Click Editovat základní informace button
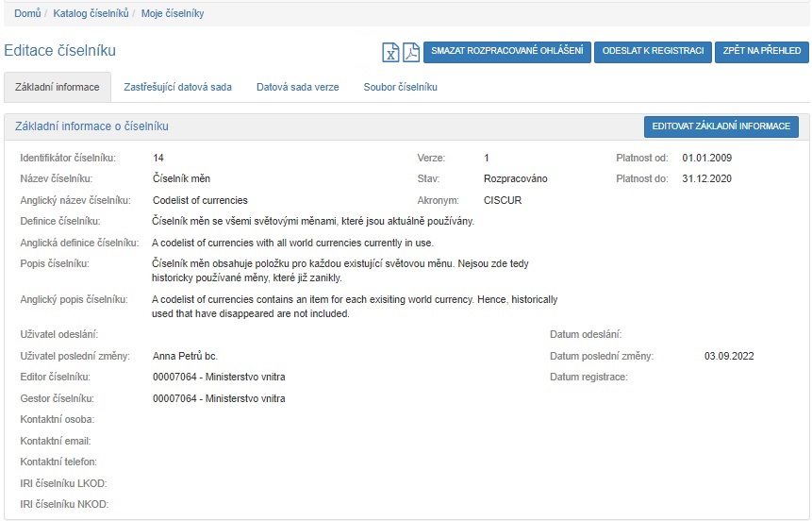 coord(721,126)
